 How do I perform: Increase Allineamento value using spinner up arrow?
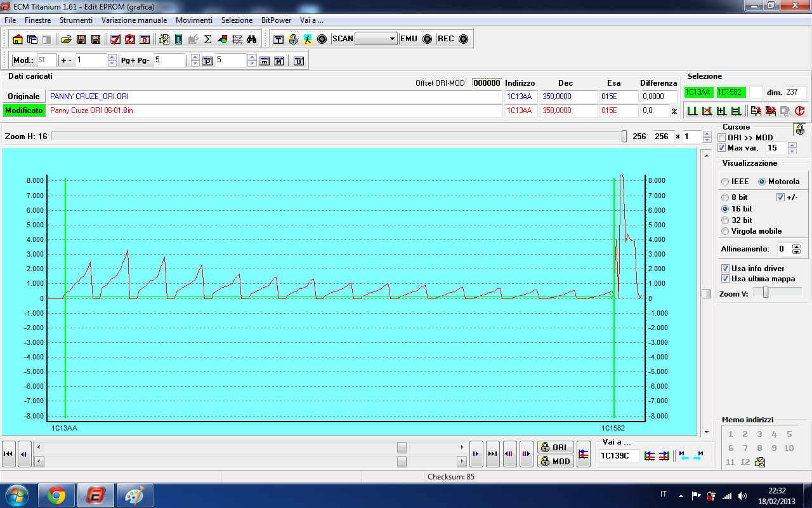pyautogui.click(x=797, y=246)
